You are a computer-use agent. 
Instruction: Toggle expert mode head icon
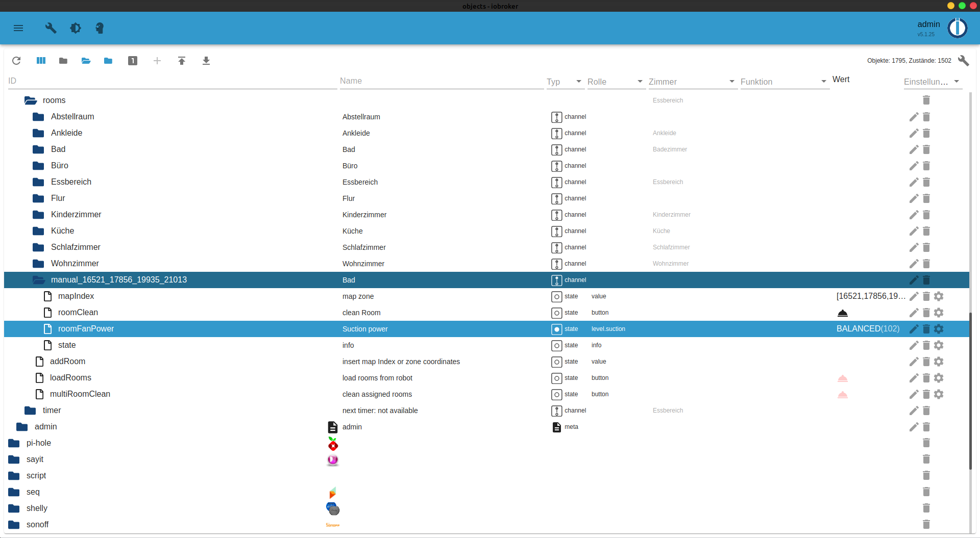[100, 28]
